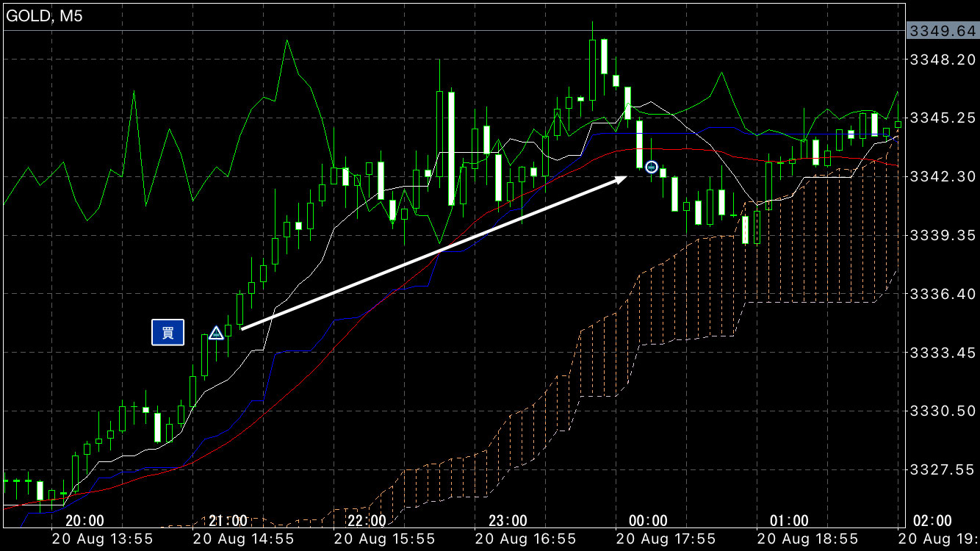Image resolution: width=980 pixels, height=551 pixels.
Task: Click the 3348.20 price axis label
Action: click(x=943, y=59)
